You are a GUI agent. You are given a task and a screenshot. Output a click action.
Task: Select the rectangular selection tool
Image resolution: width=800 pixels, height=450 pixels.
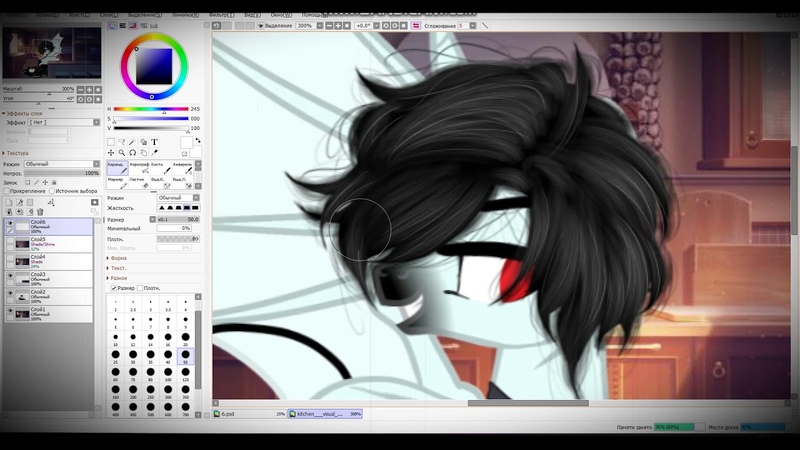(x=111, y=142)
